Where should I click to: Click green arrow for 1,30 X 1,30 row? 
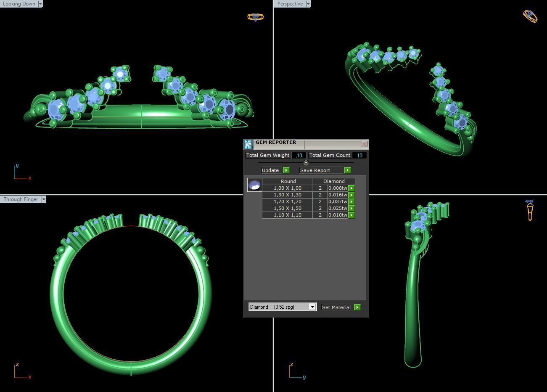351,195
